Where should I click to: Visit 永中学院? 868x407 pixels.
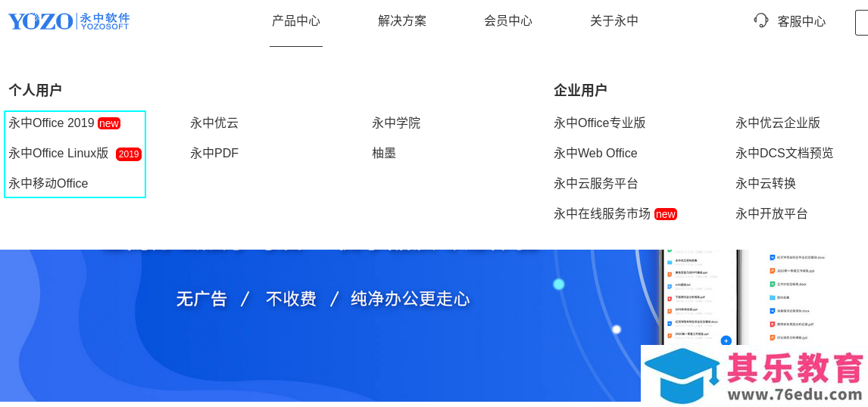[396, 123]
